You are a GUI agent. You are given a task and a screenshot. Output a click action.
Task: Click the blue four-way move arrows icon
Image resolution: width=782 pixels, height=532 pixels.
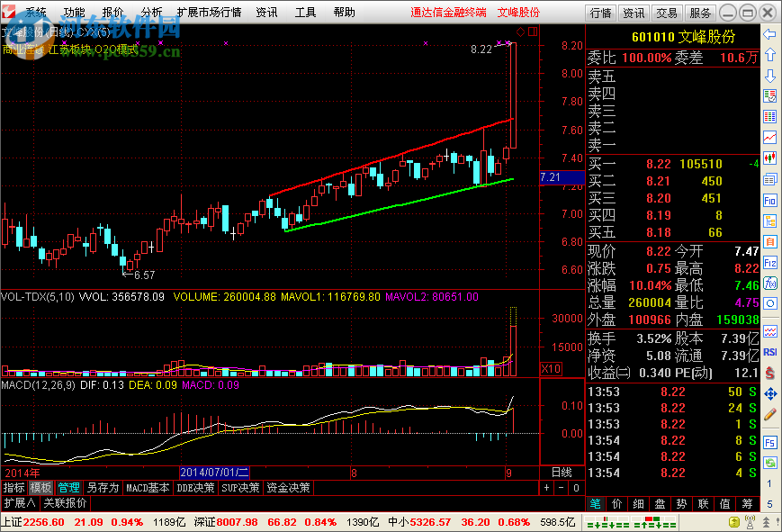tap(770, 393)
